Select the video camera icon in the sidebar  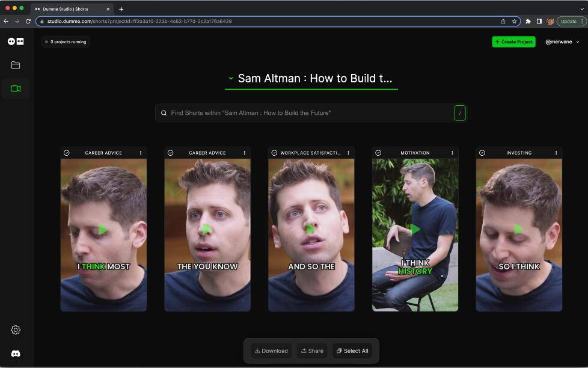15,88
